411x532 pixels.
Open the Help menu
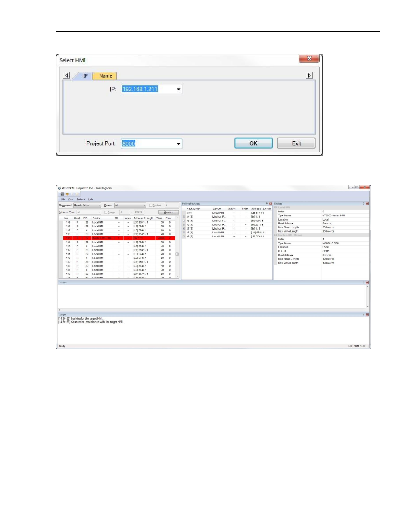pyautogui.click(x=91, y=199)
